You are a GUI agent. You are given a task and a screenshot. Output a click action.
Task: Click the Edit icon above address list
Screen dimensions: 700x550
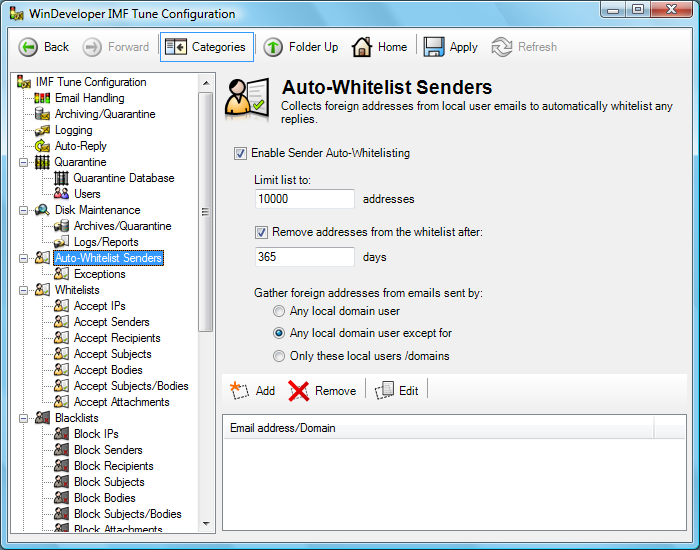[385, 391]
